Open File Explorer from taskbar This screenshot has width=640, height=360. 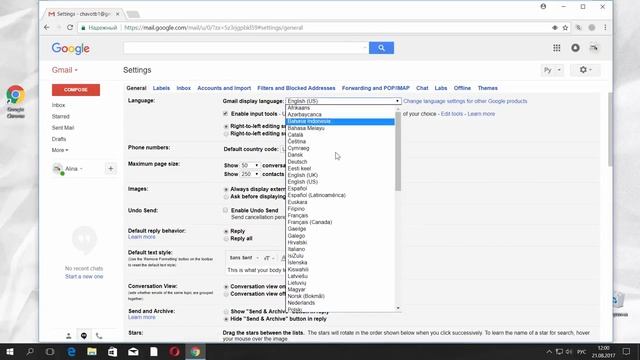(92, 352)
